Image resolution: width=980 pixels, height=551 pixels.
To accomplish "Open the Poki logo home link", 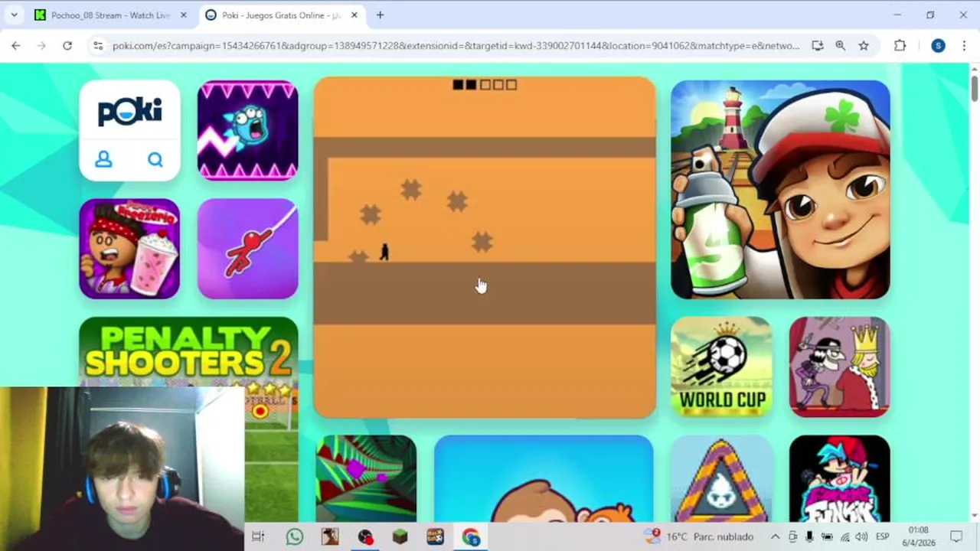I will [129, 112].
